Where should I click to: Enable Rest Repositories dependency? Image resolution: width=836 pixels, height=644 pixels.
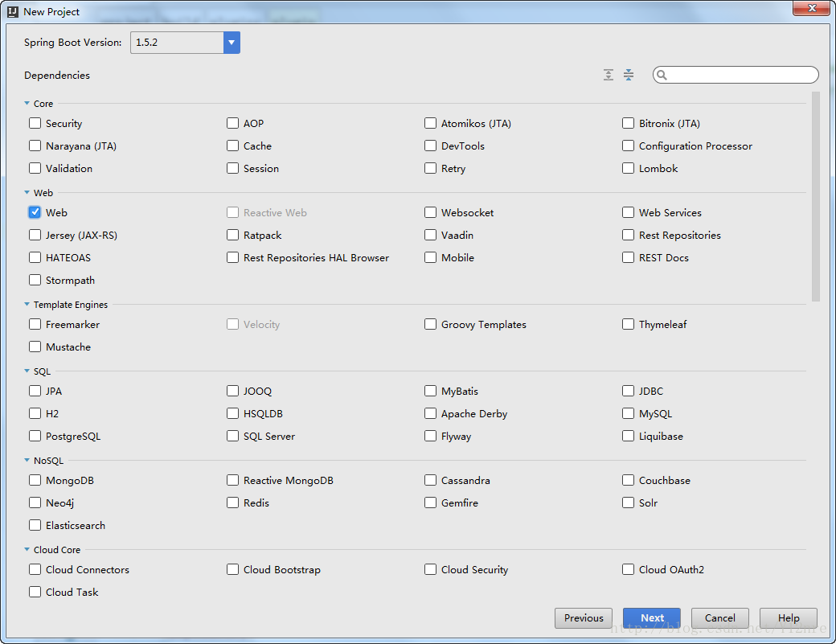628,235
